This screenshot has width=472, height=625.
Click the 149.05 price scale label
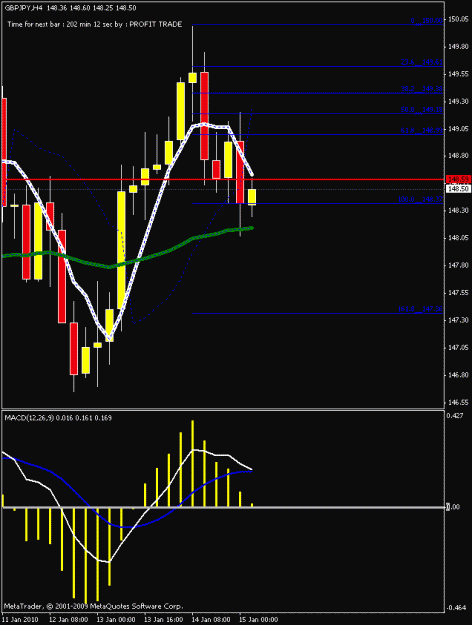point(458,129)
